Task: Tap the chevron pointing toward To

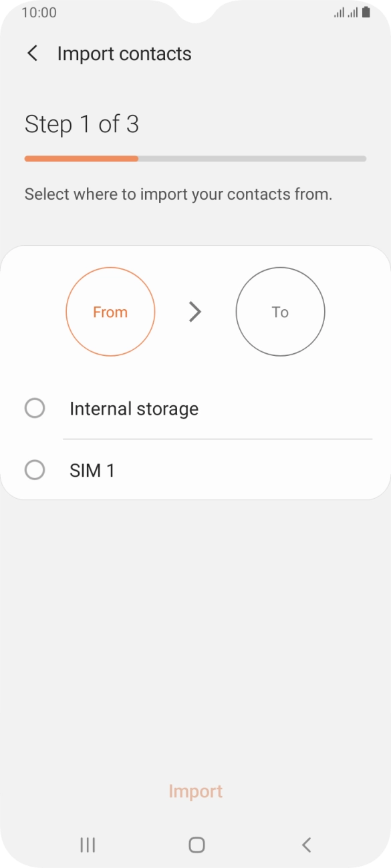Action: pos(195,312)
